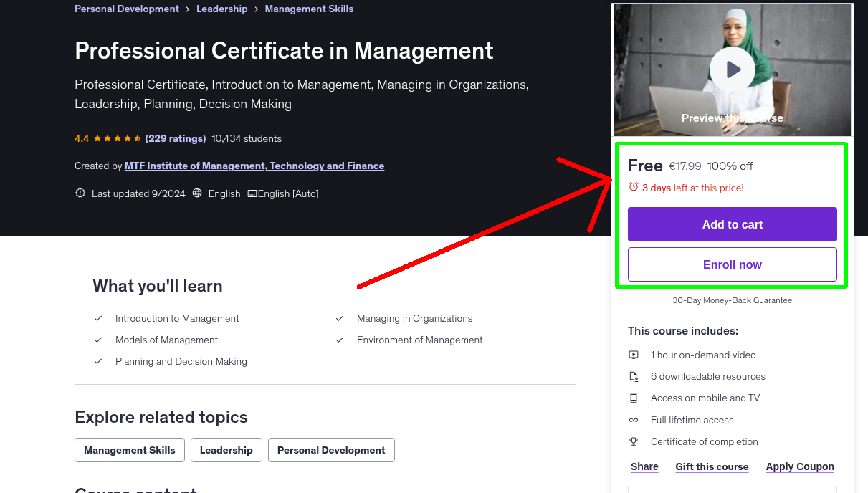The image size is (868, 493).
Task: Open the Leadership breadcrumb
Action: pos(221,9)
